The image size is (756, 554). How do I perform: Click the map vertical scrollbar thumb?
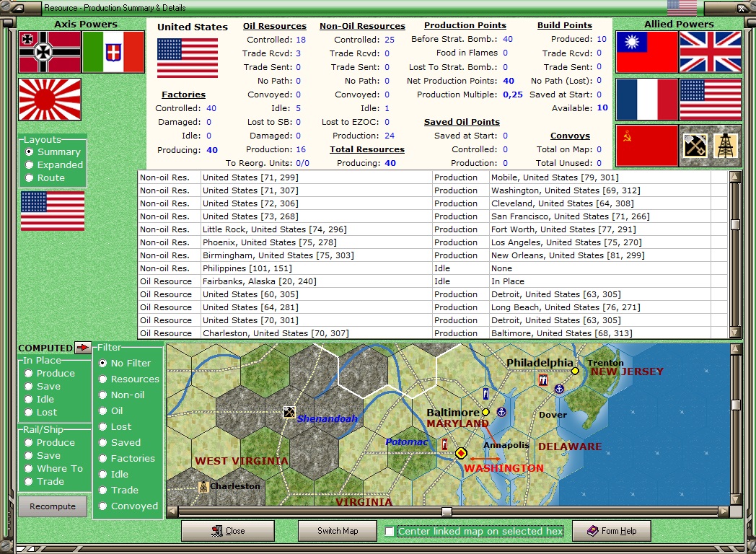point(736,405)
